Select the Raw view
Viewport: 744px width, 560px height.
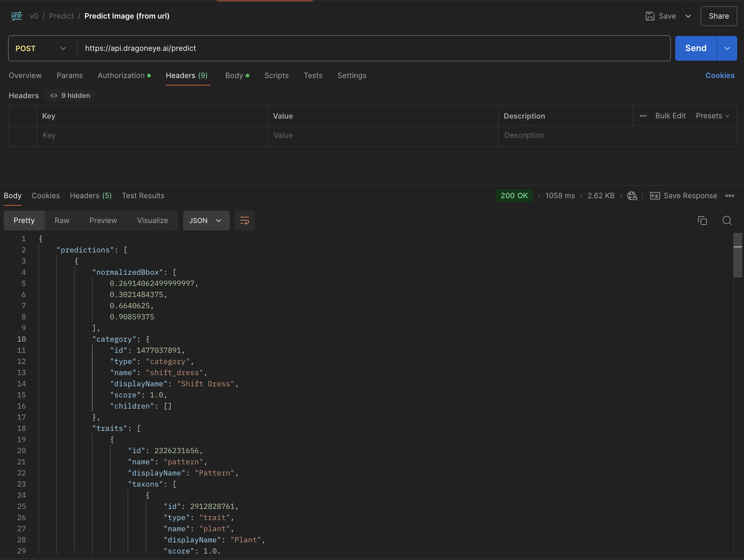coord(62,221)
